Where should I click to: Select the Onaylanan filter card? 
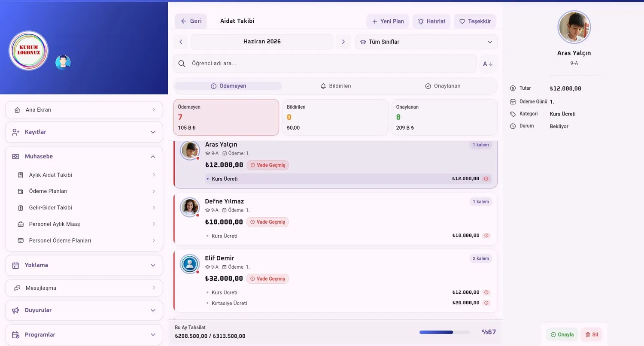[x=444, y=117]
